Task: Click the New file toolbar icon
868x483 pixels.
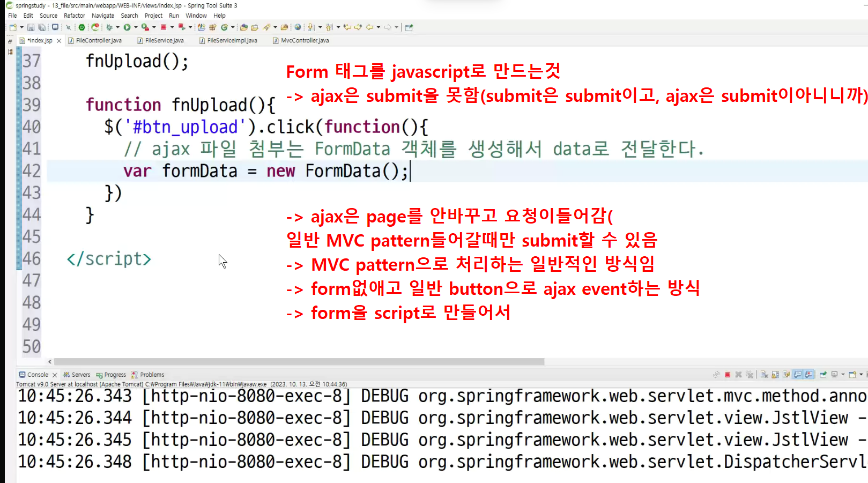Action: [13, 27]
